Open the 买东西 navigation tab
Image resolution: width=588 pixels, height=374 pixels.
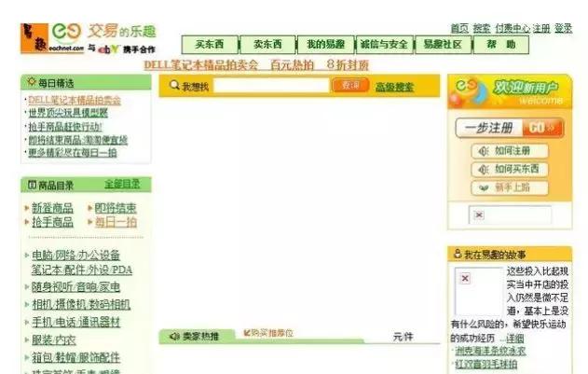tap(210, 45)
